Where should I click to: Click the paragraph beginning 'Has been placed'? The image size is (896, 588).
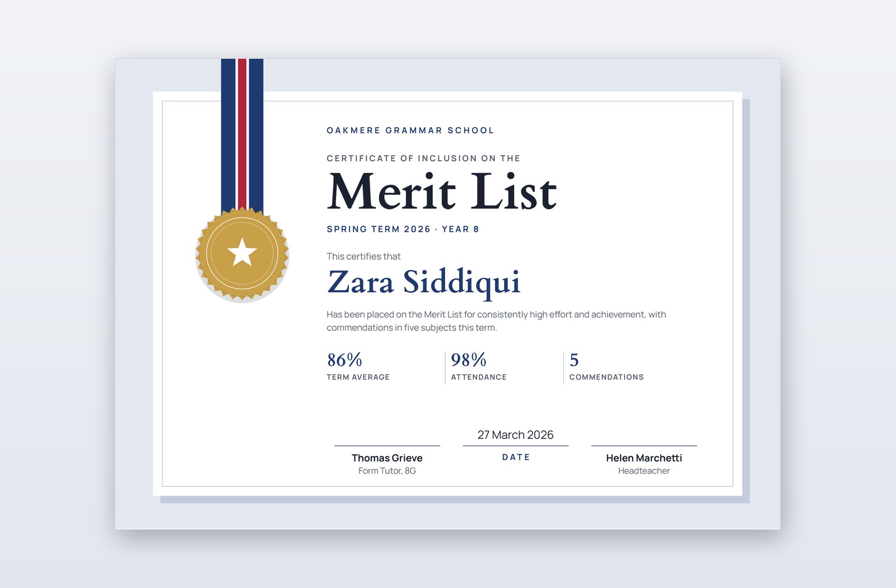(x=496, y=321)
